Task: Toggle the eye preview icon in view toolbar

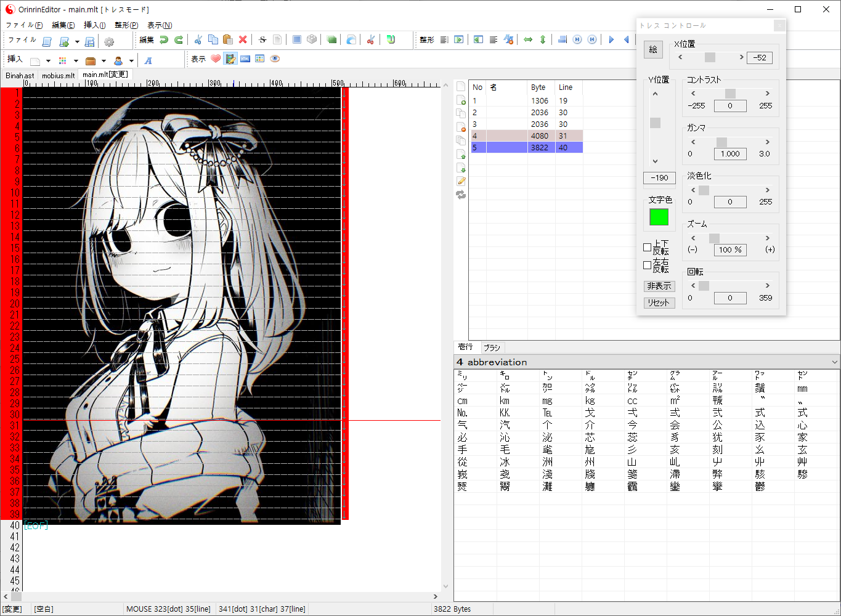Action: coord(275,59)
